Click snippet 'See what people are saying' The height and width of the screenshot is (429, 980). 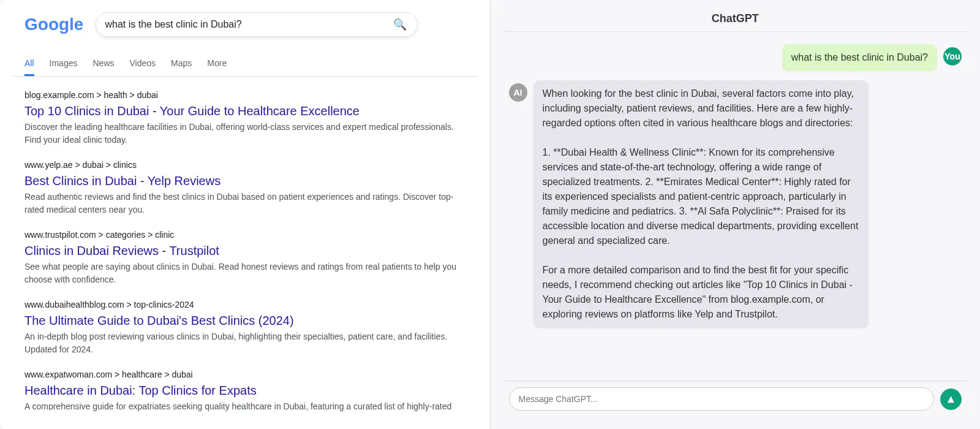[x=240, y=273]
